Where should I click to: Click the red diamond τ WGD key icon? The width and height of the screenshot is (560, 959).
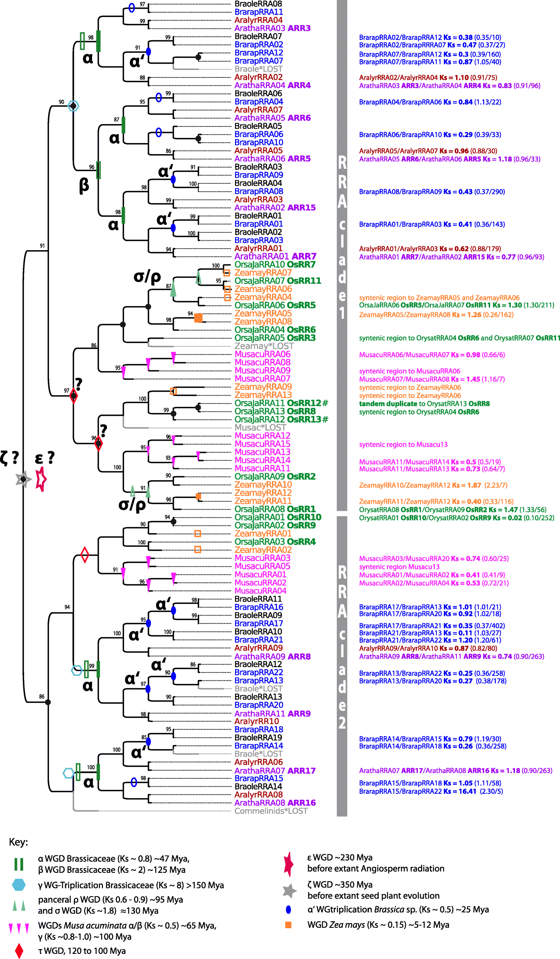pyautogui.click(x=19, y=951)
